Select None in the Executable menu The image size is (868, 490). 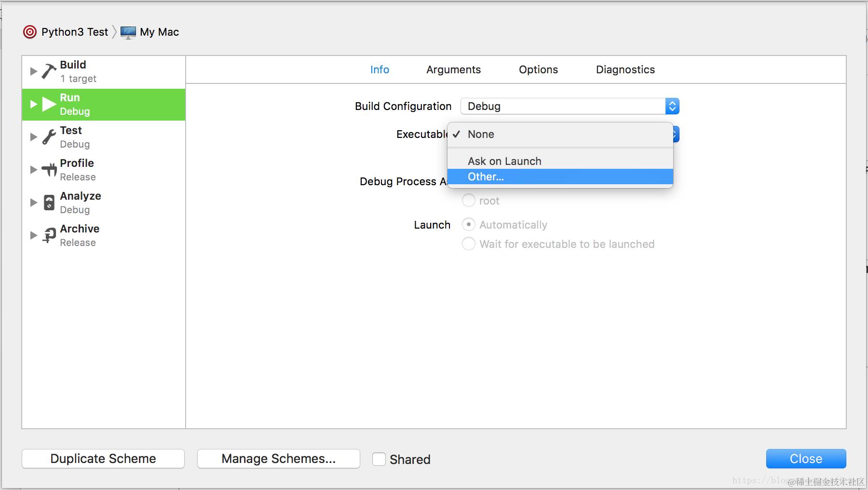(560, 134)
